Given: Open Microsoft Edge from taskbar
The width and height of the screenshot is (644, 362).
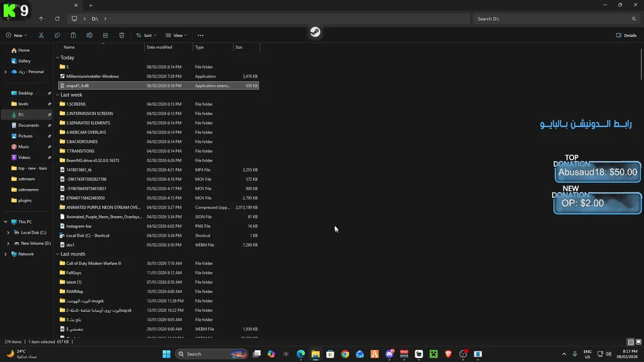Looking at the screenshot, I should tap(301, 354).
